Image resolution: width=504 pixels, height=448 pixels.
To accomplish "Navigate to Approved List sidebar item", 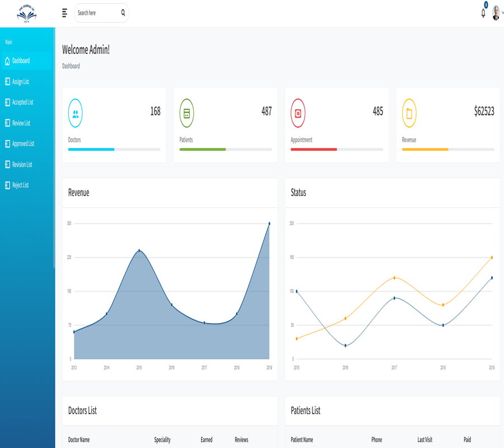I will [23, 144].
